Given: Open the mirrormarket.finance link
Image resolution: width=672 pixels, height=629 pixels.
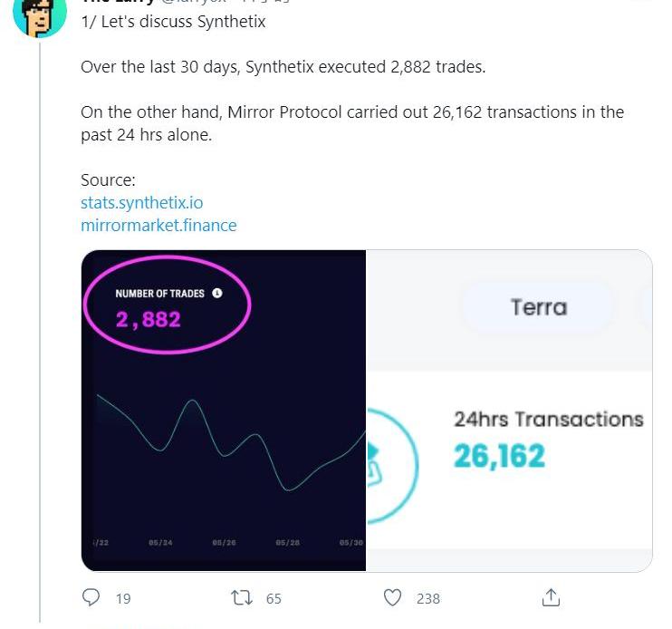Looking at the screenshot, I should pyautogui.click(x=158, y=225).
